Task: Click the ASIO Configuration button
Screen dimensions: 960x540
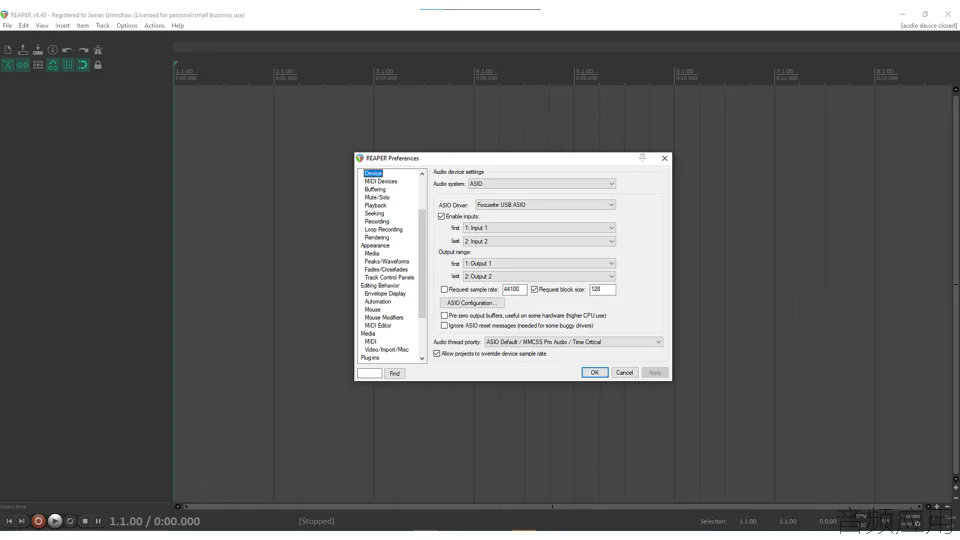Action: [x=471, y=303]
